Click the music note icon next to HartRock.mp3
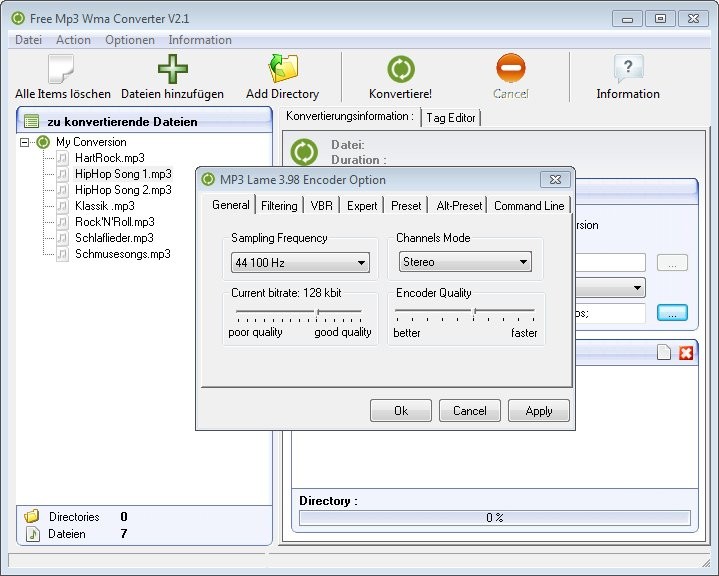Image resolution: width=719 pixels, height=576 pixels. 62,158
